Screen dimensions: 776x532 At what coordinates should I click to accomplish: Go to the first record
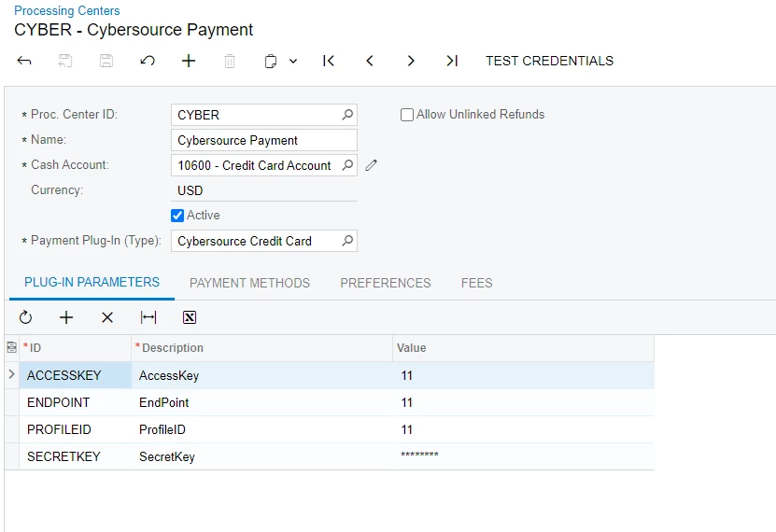(x=329, y=61)
